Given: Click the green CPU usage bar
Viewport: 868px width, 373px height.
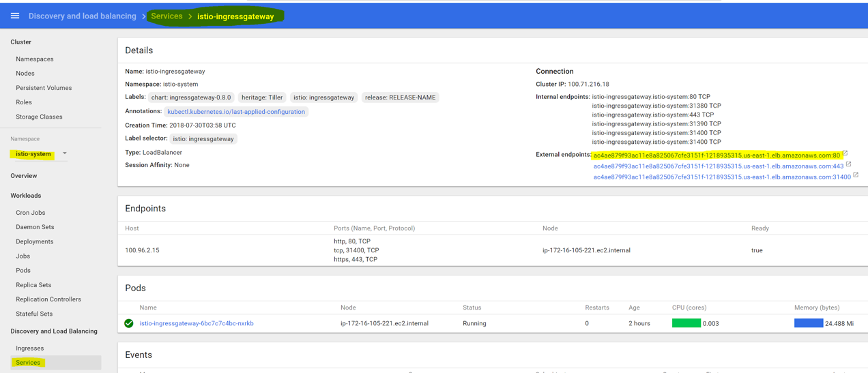Looking at the screenshot, I should tap(686, 323).
